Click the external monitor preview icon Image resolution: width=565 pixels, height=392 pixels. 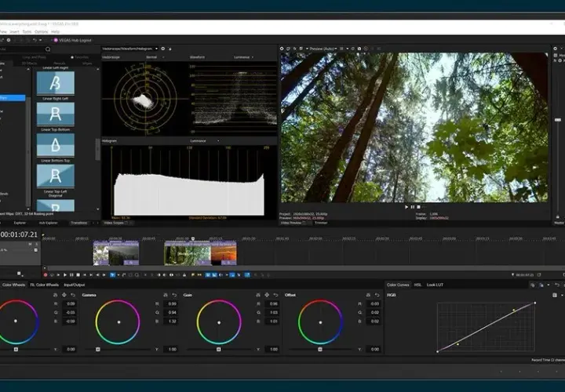pos(288,49)
